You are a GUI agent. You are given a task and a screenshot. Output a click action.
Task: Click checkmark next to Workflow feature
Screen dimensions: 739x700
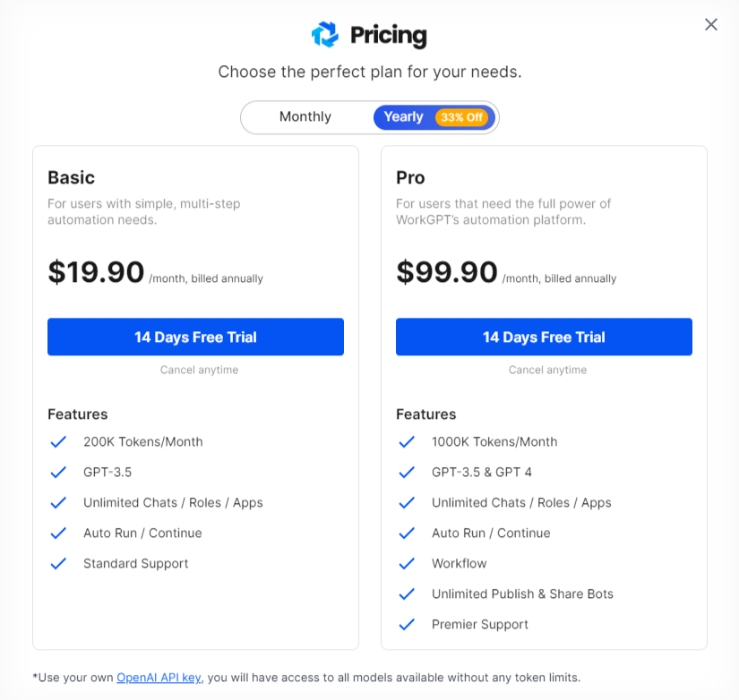coord(407,563)
